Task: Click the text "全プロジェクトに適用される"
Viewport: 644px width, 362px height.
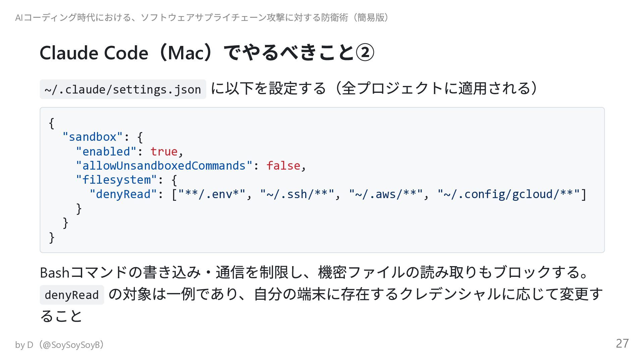Action: [x=436, y=88]
